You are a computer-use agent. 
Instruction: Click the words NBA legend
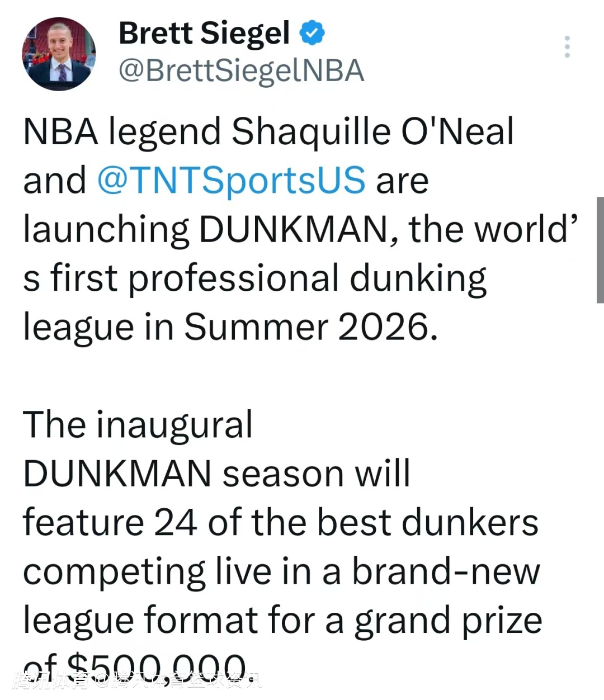click(122, 132)
